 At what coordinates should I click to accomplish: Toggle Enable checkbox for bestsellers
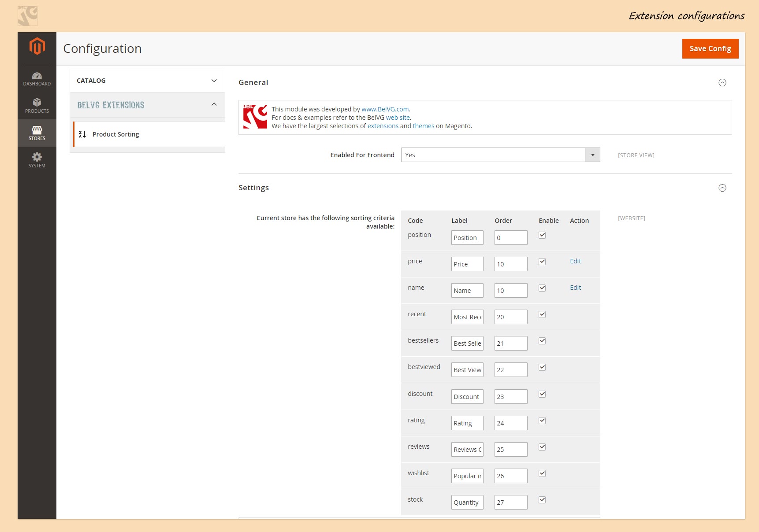pos(542,341)
